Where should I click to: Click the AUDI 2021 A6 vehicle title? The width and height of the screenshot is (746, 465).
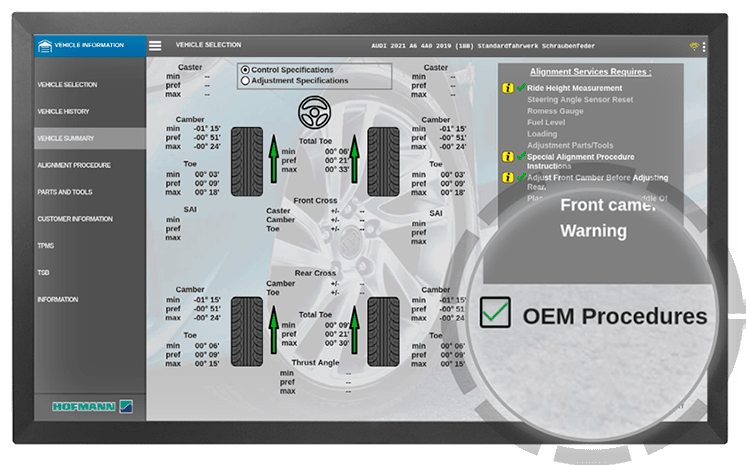483,46
